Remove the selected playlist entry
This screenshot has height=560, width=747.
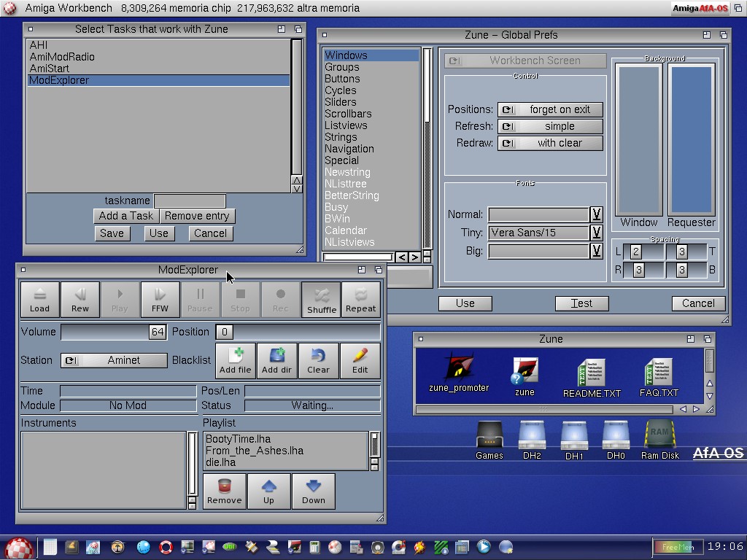pyautogui.click(x=224, y=491)
